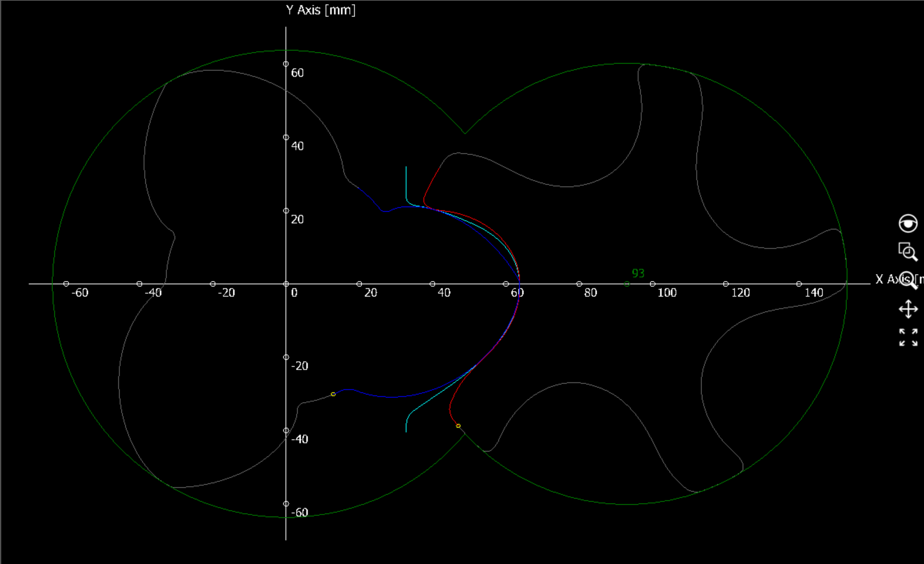Click the X axis tick labeled 140
Viewport: 924px width, 564px height.
click(799, 284)
